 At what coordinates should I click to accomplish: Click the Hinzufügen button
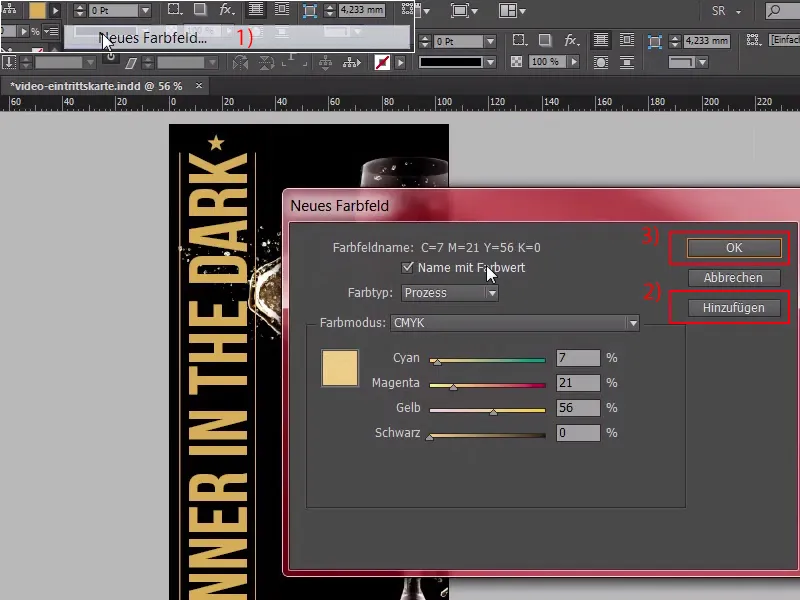(734, 308)
